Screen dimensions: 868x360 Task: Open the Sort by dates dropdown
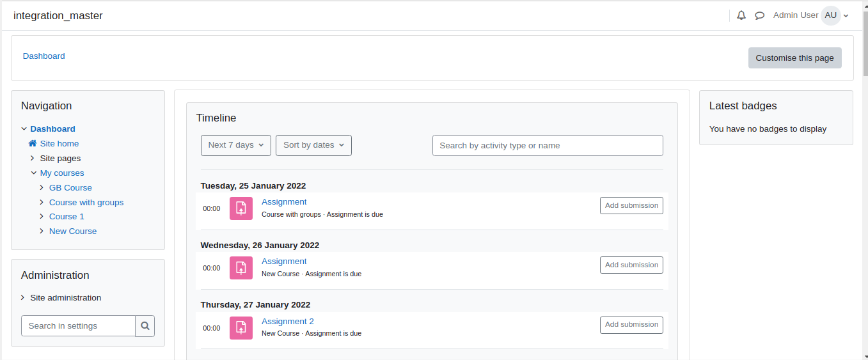(313, 145)
